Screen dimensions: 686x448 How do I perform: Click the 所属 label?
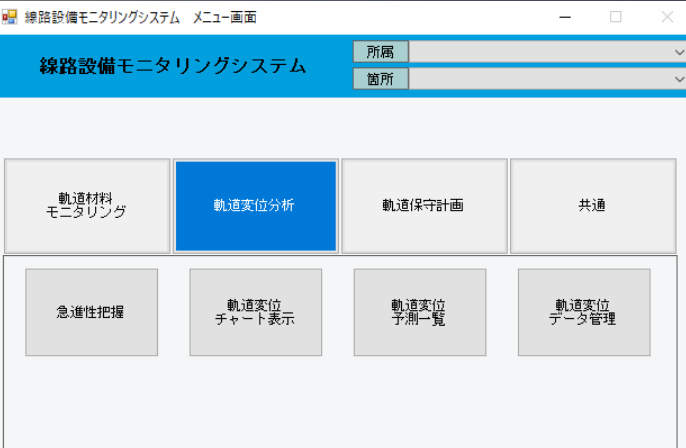pos(381,52)
